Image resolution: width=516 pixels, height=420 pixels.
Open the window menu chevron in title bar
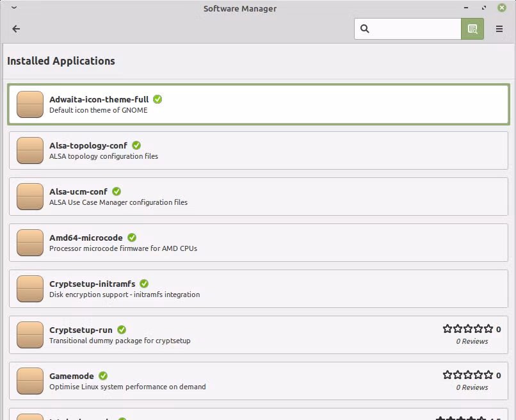pos(14,8)
